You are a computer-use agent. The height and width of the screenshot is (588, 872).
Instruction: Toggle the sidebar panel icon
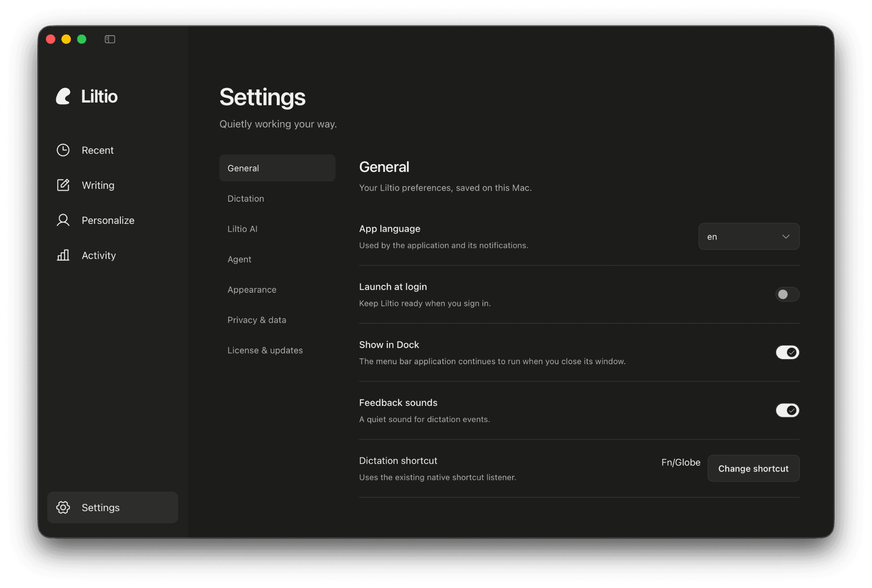(x=110, y=39)
